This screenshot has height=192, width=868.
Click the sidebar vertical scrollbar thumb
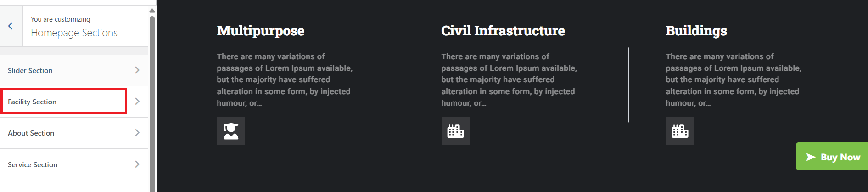(x=152, y=101)
